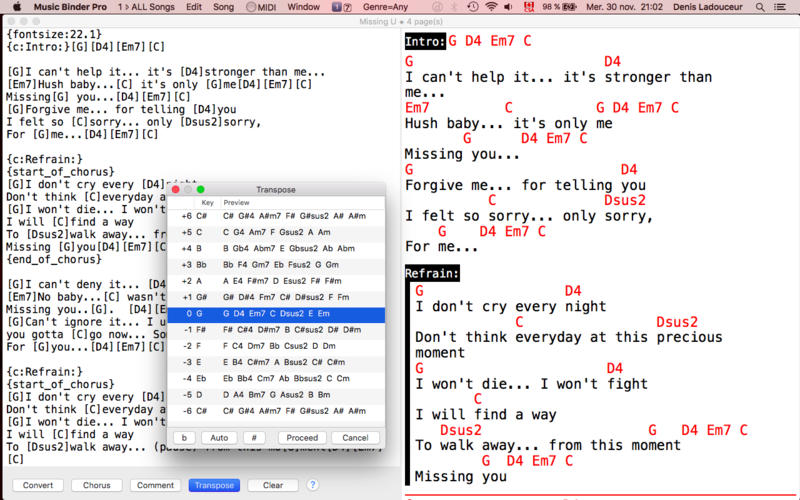This screenshot has height=500, width=800.
Task: Click the '{start_of_chorus}' line under first Refrain
Action: coord(60,172)
